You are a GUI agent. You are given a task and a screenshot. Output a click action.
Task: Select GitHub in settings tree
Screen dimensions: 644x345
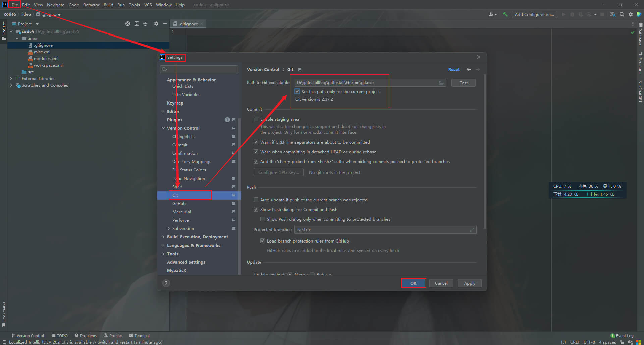[179, 203]
